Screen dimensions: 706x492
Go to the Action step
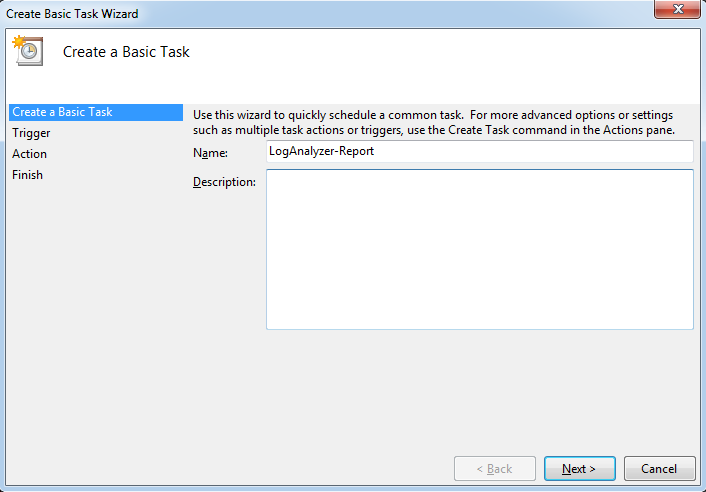pos(29,154)
